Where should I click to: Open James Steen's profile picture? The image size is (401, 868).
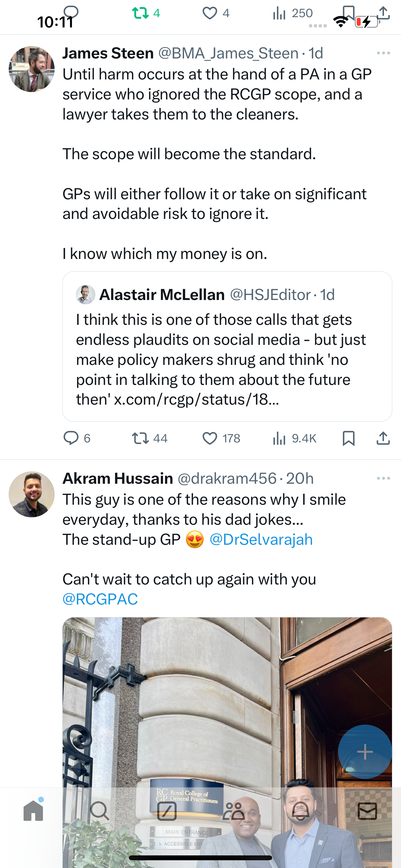pos(32,69)
